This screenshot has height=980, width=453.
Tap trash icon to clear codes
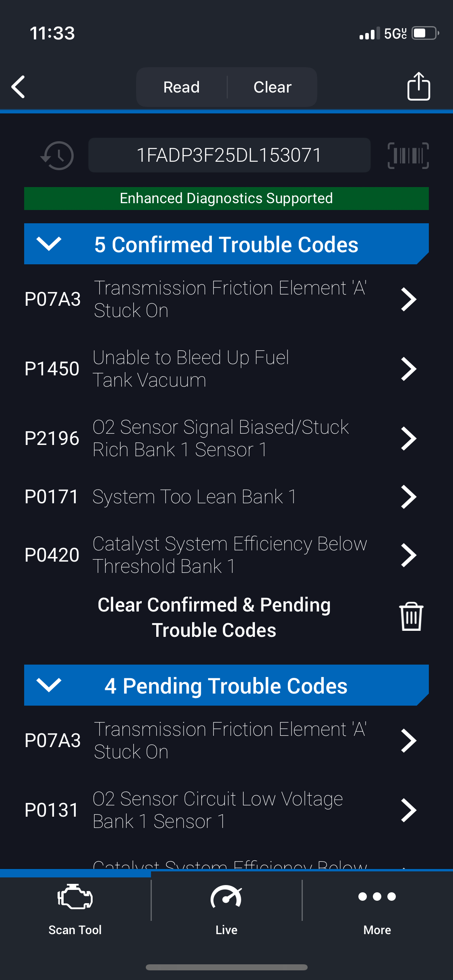pos(411,617)
